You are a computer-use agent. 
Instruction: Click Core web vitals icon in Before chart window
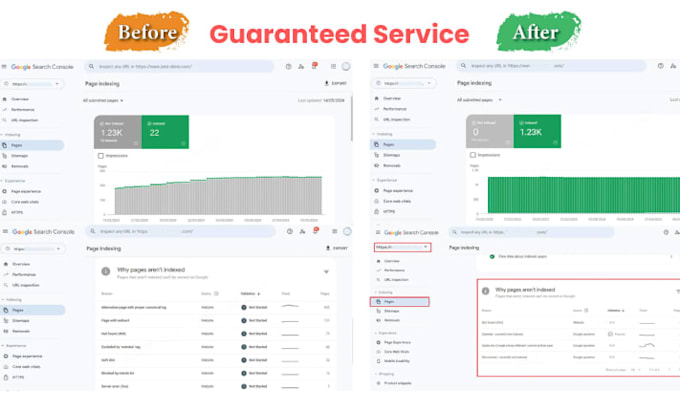(x=5, y=202)
